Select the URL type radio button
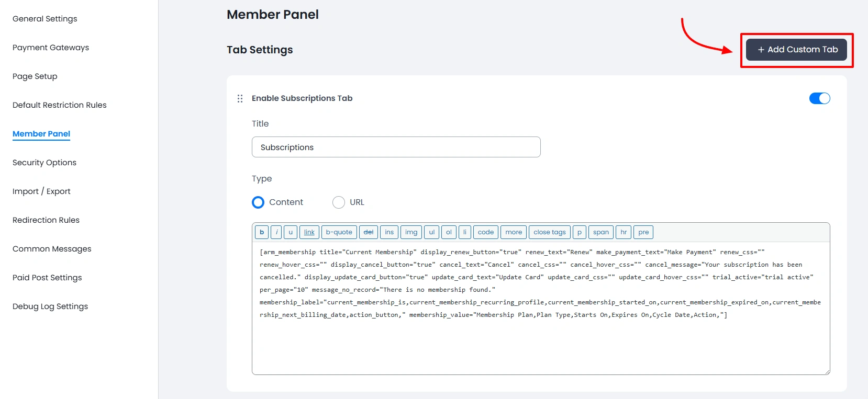The height and width of the screenshot is (399, 868). [339, 202]
